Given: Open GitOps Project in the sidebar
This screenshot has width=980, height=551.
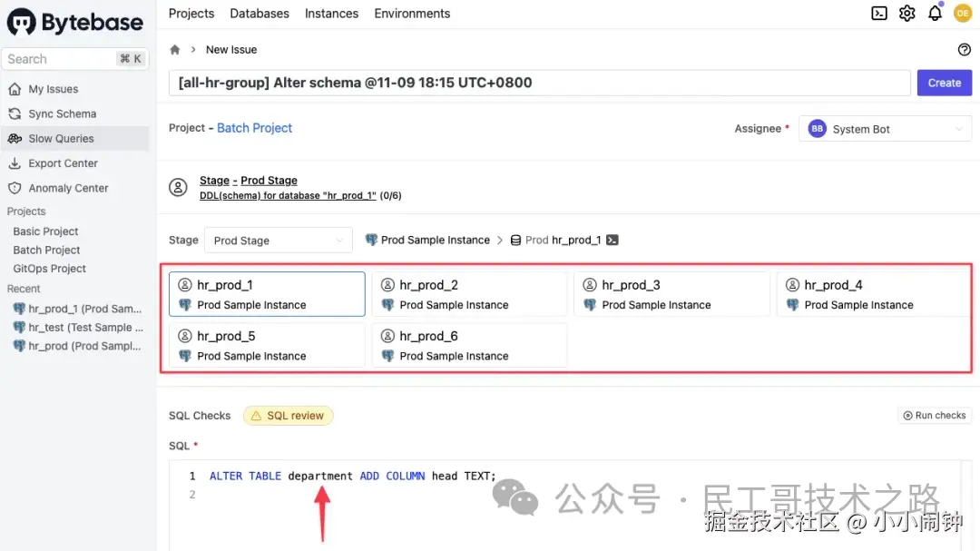Looking at the screenshot, I should [x=49, y=269].
